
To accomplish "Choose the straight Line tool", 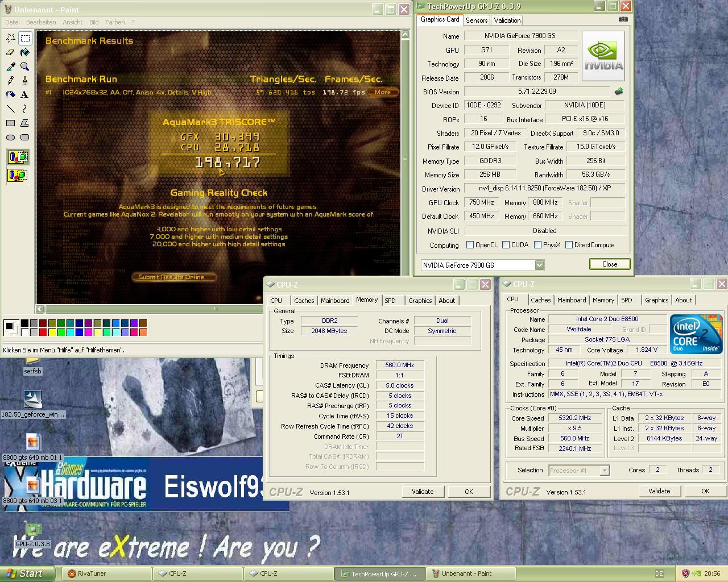I will point(10,109).
